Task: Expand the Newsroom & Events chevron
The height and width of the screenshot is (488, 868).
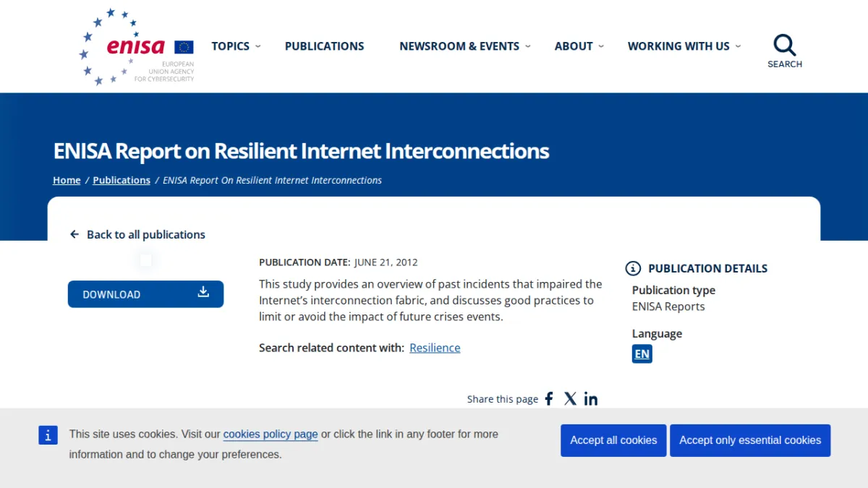Action: [x=528, y=46]
